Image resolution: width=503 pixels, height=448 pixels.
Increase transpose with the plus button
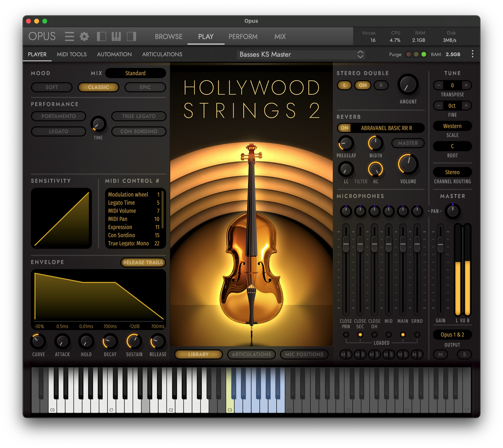point(466,85)
